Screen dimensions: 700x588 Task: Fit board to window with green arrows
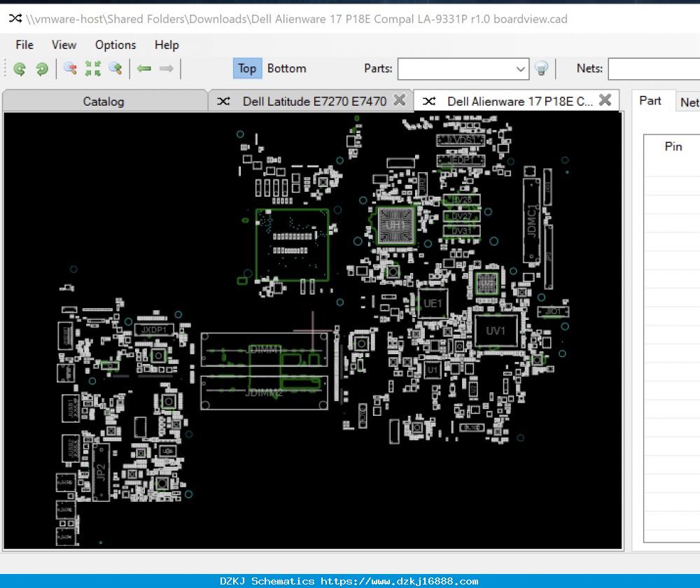point(93,69)
